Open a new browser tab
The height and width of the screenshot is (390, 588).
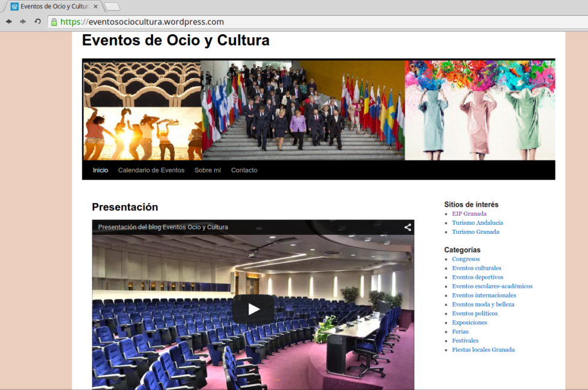112,7
